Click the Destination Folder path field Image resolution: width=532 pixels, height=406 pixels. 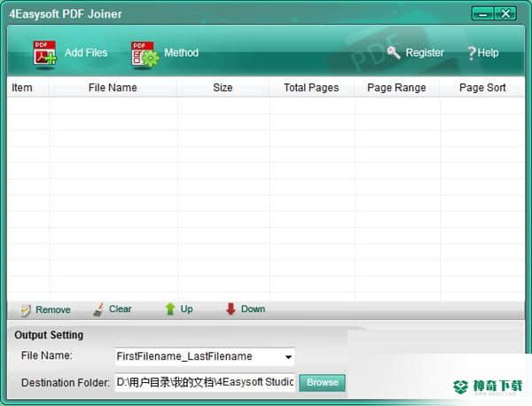click(x=205, y=382)
